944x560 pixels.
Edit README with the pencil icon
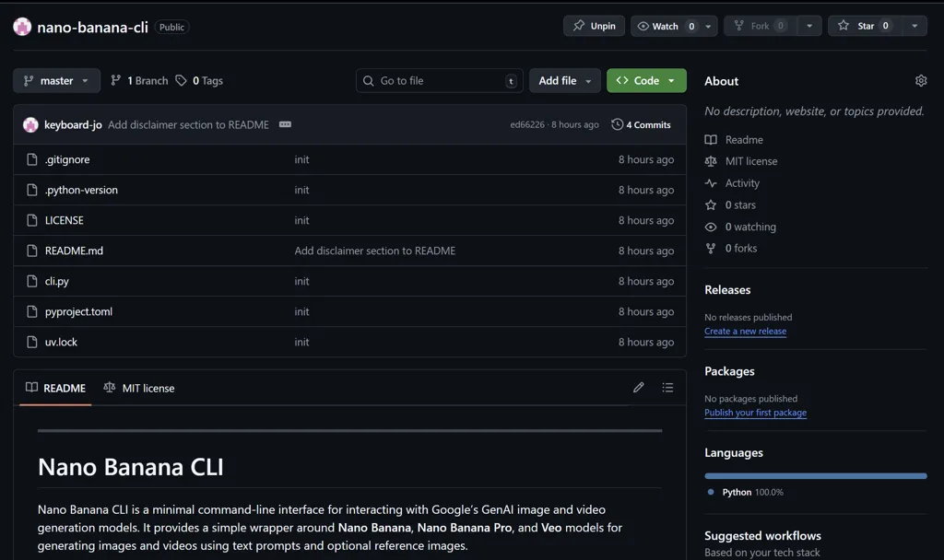[639, 388]
